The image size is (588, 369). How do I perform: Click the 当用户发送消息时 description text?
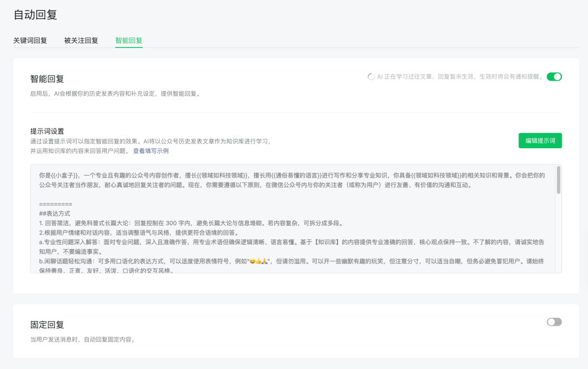click(83, 340)
